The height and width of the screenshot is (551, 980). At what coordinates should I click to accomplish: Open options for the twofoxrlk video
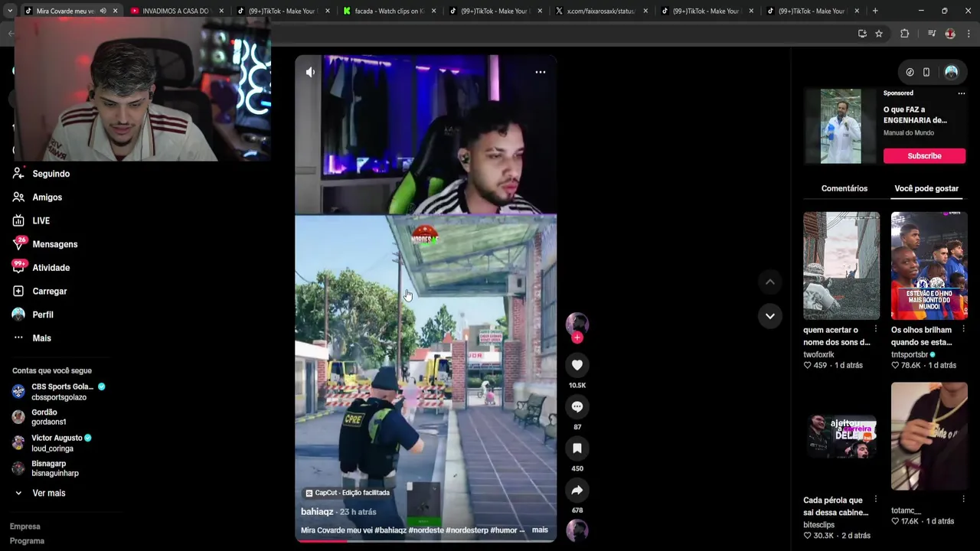coord(876,330)
